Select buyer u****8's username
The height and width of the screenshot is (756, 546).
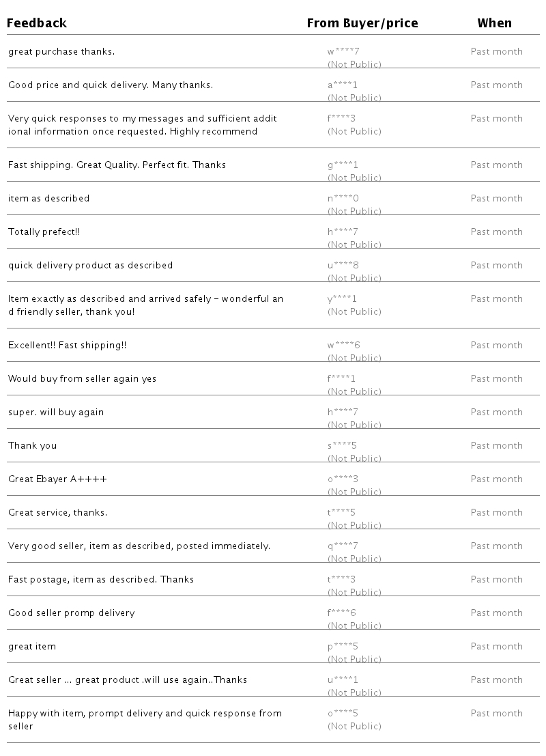(343, 265)
